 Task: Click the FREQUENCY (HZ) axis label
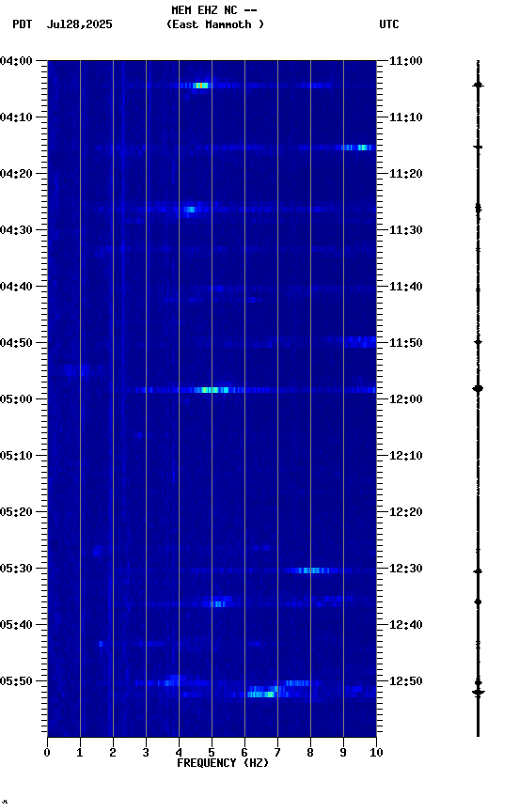223,763
